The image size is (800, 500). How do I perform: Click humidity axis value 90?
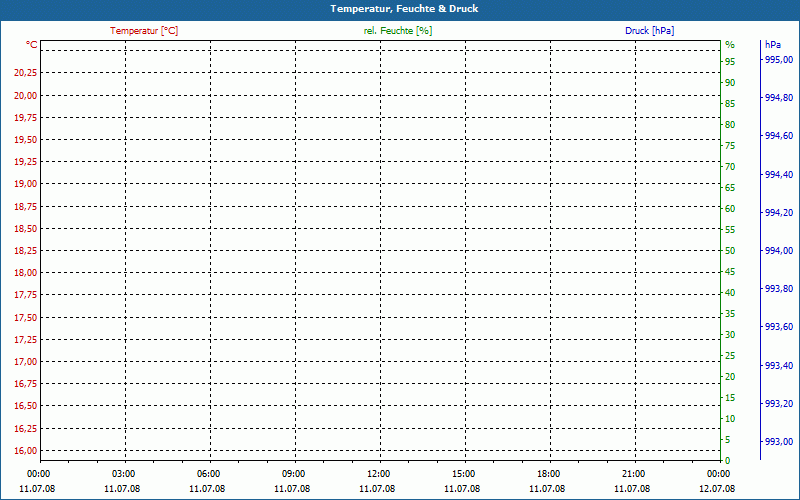[x=730, y=83]
